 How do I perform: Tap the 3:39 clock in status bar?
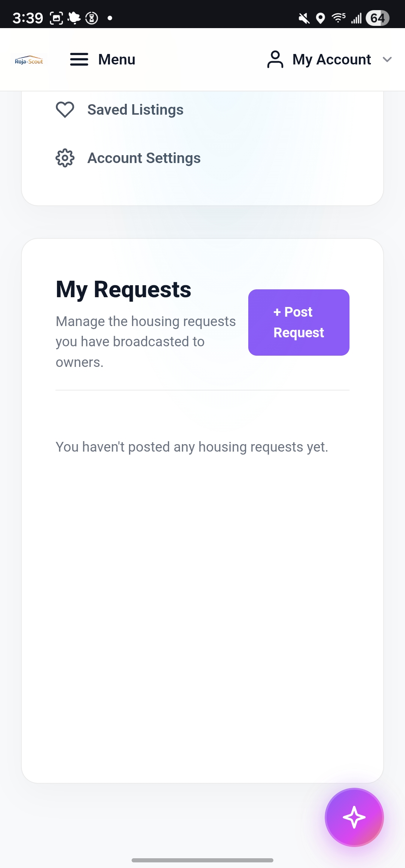click(28, 18)
